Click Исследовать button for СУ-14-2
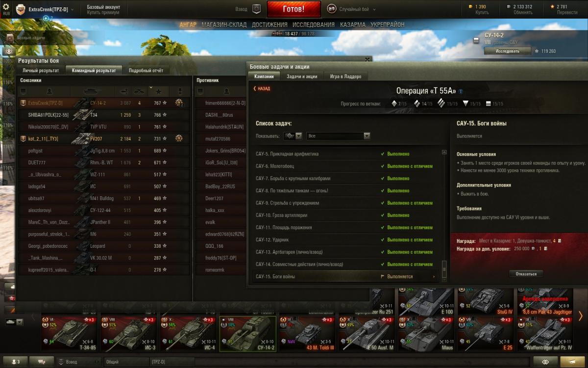The width and height of the screenshot is (588, 368). (508, 51)
